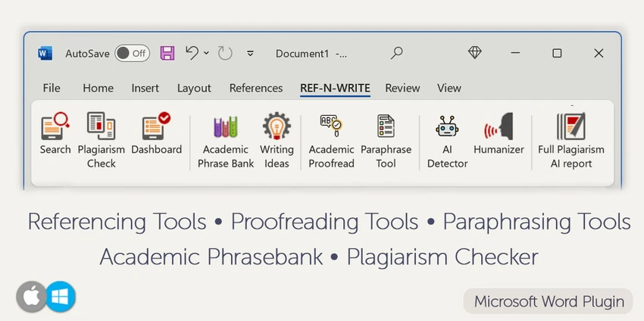Open the Dashboard panel
Image resolution: width=644 pixels, height=321 pixels.
pyautogui.click(x=157, y=133)
